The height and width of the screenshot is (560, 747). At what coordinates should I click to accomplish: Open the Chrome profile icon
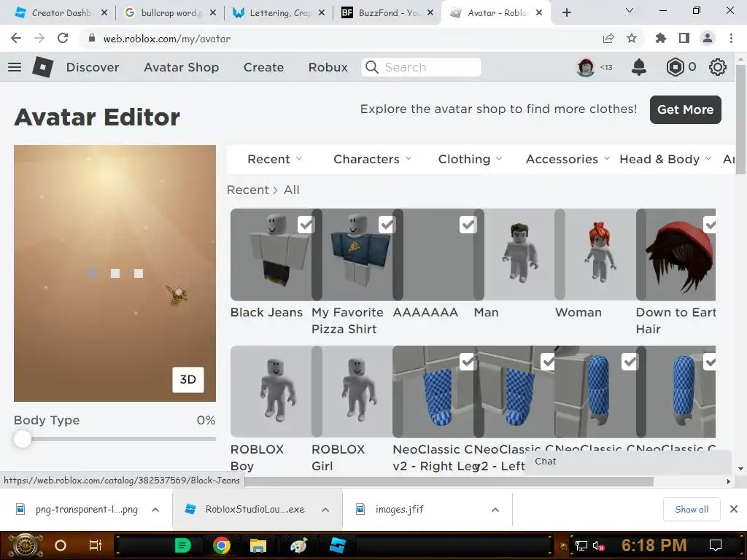tap(708, 38)
